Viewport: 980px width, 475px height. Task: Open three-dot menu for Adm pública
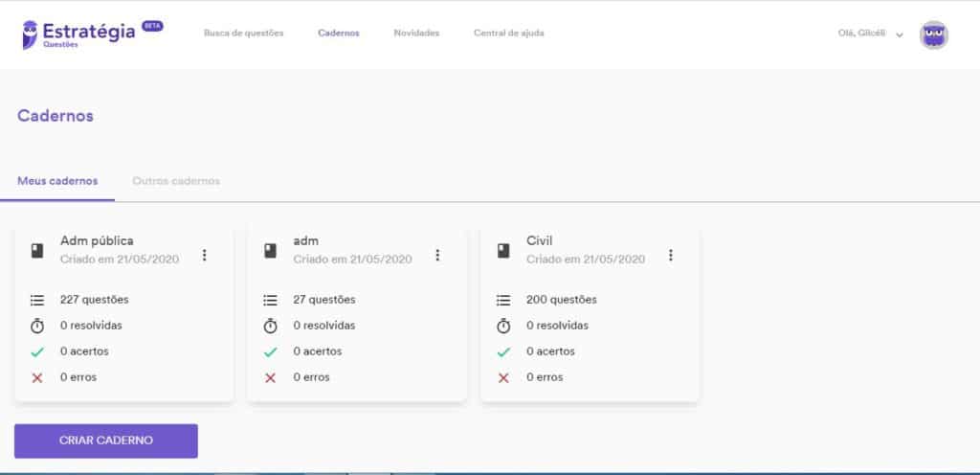[205, 255]
